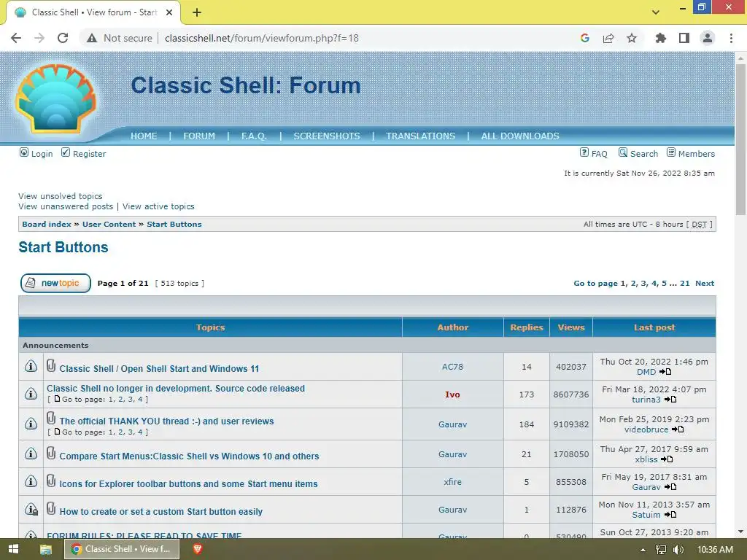The width and height of the screenshot is (747, 560).
Task: Go to Board index breadcrumb
Action: point(47,225)
